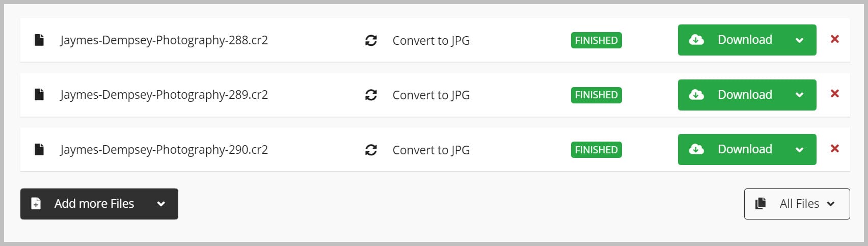Click the file icon beside Jaymes-Dempsey-Photography-290.cr2
Image resolution: width=868 pixels, height=246 pixels.
pyautogui.click(x=39, y=149)
